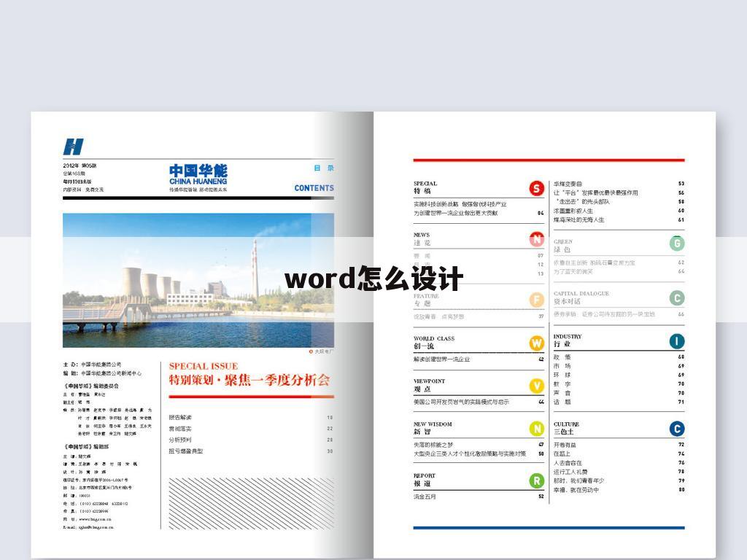Click the red S badge for SPECIAL
The width and height of the screenshot is (747, 560).
coord(537,189)
